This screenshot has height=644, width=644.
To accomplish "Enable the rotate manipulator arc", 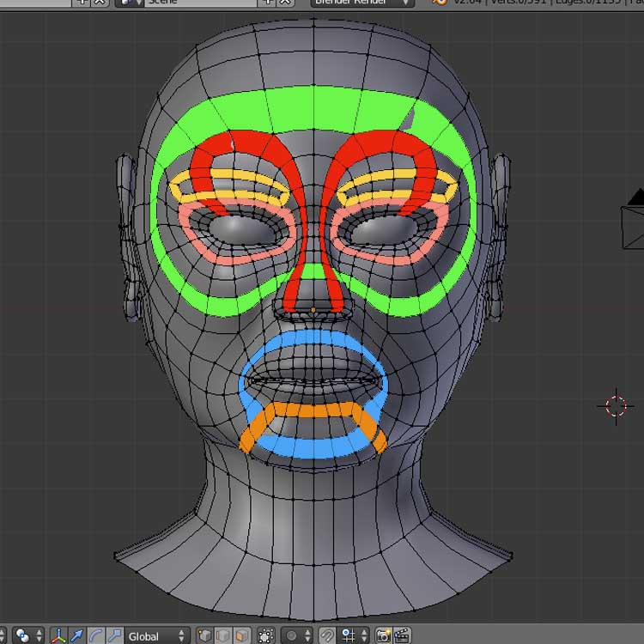I will tap(95, 635).
